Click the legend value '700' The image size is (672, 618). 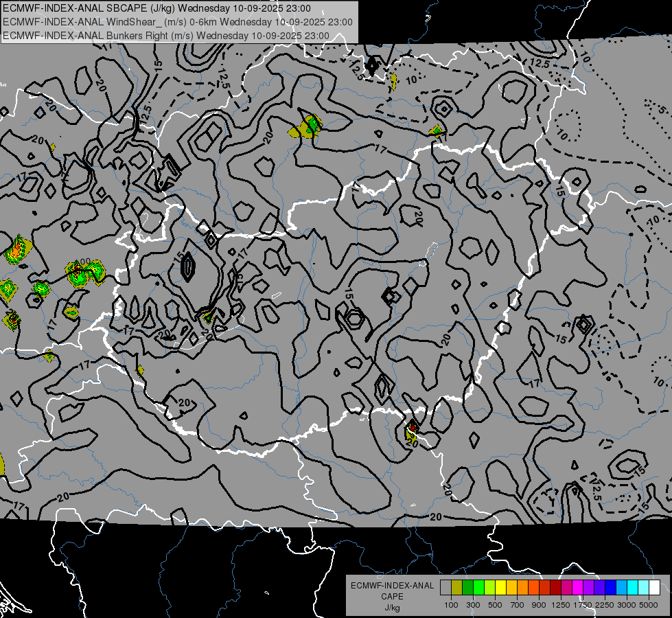[x=518, y=605]
